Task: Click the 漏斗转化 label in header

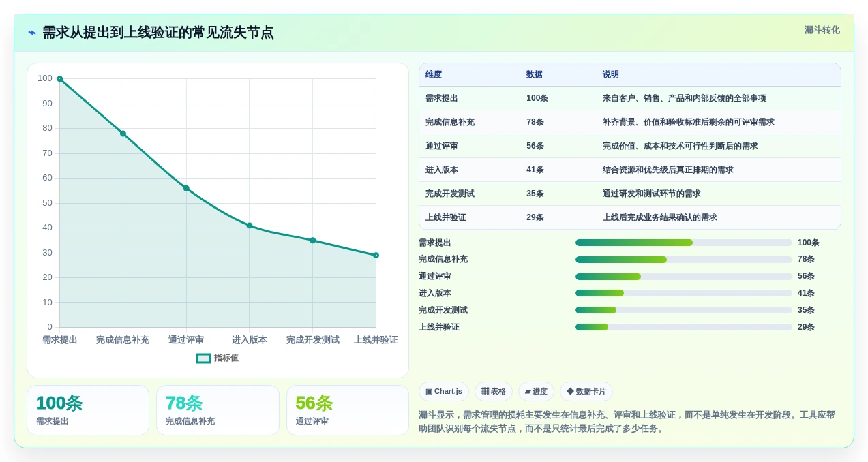Action: (x=822, y=30)
